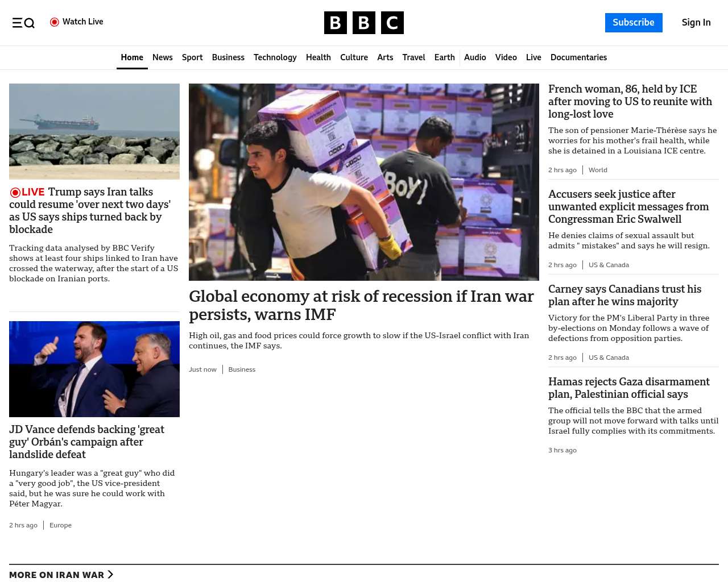
Task: Go to the Documentaries menu item
Action: (x=578, y=57)
